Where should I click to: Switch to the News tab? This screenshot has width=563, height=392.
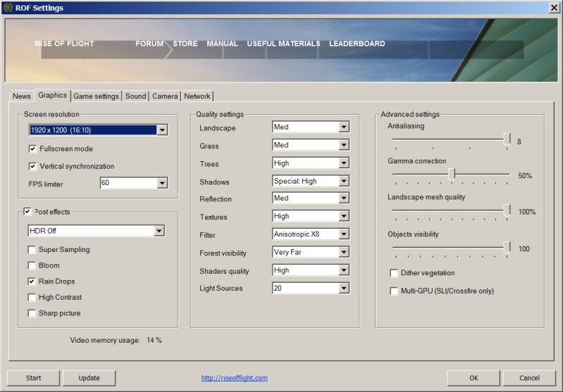(x=22, y=96)
